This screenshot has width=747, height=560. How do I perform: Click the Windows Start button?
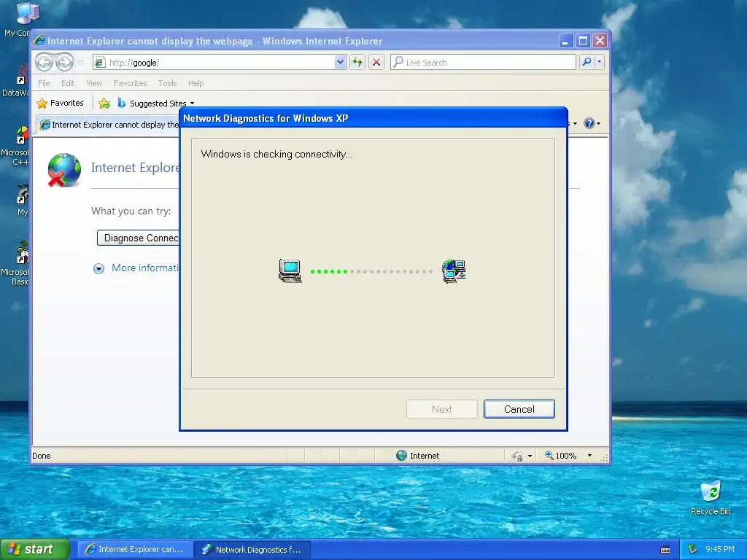pyautogui.click(x=35, y=549)
